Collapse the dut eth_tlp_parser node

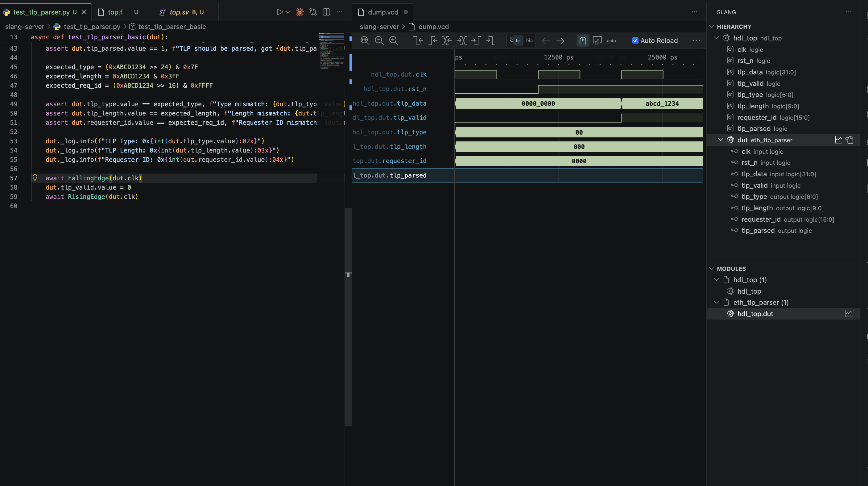coord(721,140)
